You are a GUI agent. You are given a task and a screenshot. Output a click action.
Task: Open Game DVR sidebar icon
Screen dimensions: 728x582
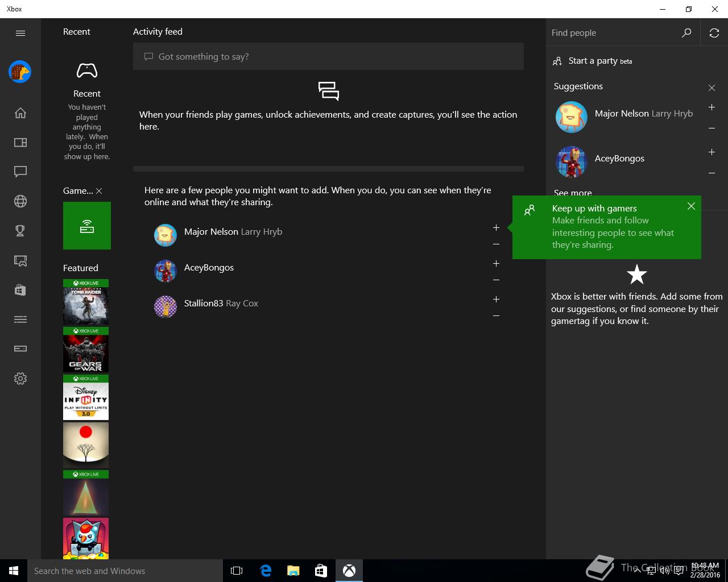click(20, 261)
